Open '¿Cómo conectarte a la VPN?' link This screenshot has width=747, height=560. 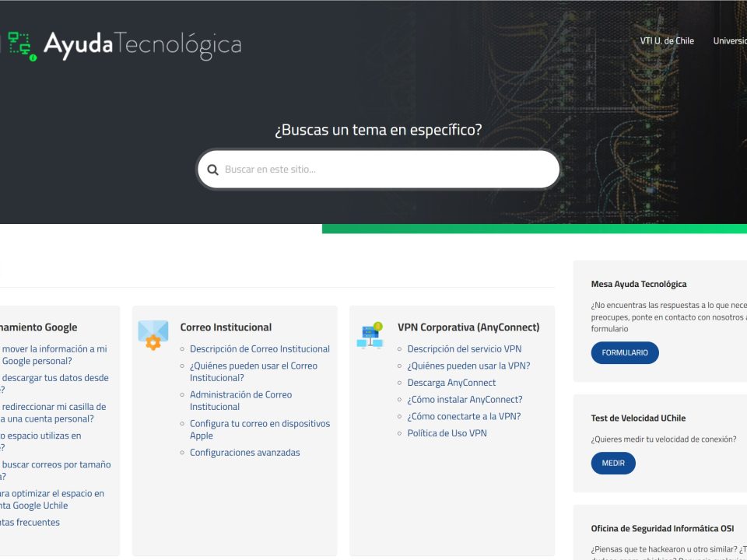click(x=464, y=416)
